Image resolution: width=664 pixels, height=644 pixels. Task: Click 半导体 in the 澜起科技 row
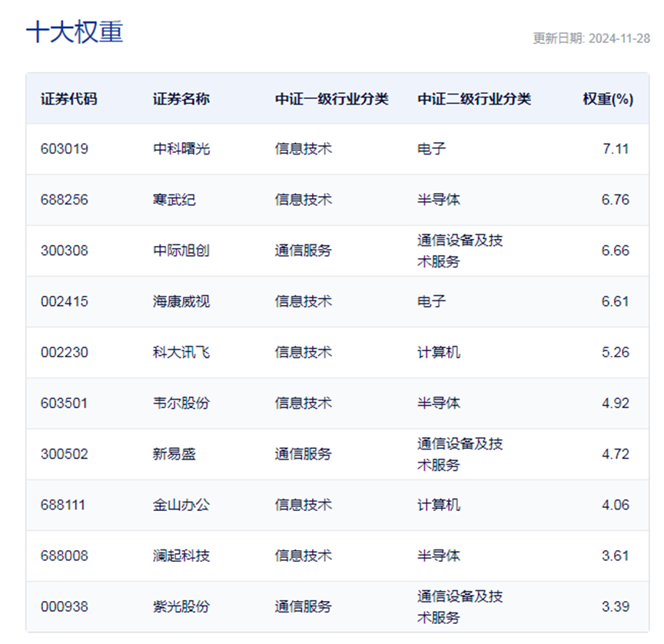439,556
